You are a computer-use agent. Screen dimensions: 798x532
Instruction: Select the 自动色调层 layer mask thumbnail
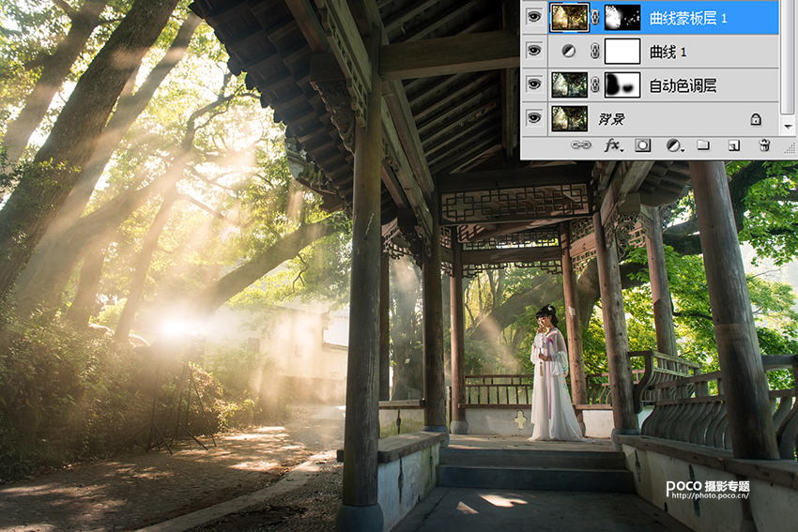click(622, 85)
